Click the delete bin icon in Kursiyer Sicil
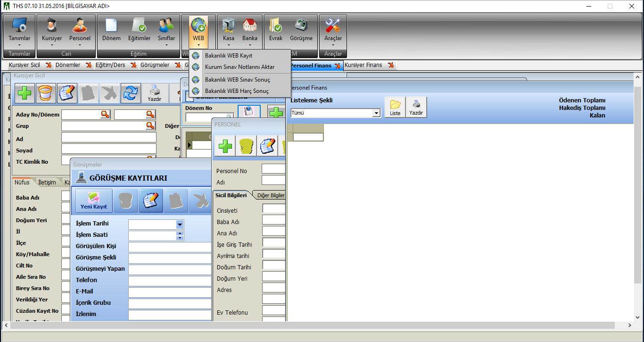Viewport: 644px width, 342px height. [46, 93]
